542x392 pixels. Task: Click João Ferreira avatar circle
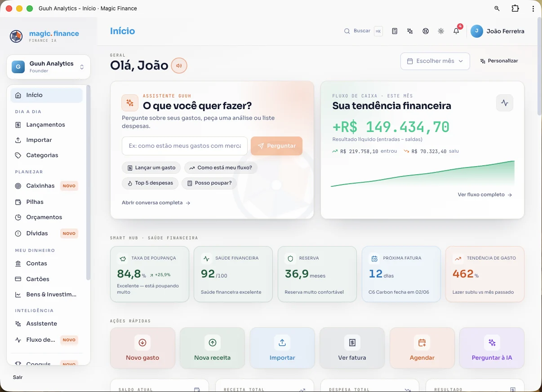[x=476, y=31]
